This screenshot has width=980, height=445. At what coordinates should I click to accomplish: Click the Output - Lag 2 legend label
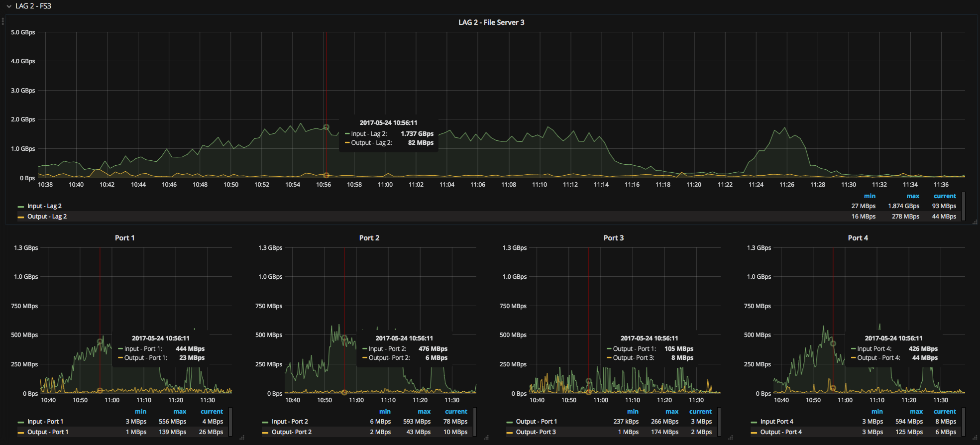pos(47,217)
